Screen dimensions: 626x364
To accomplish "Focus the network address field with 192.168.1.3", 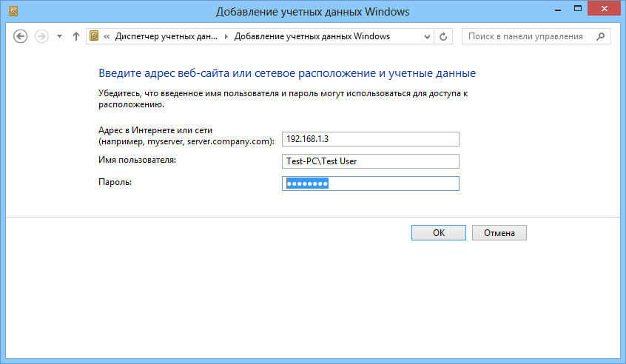I will [x=371, y=139].
